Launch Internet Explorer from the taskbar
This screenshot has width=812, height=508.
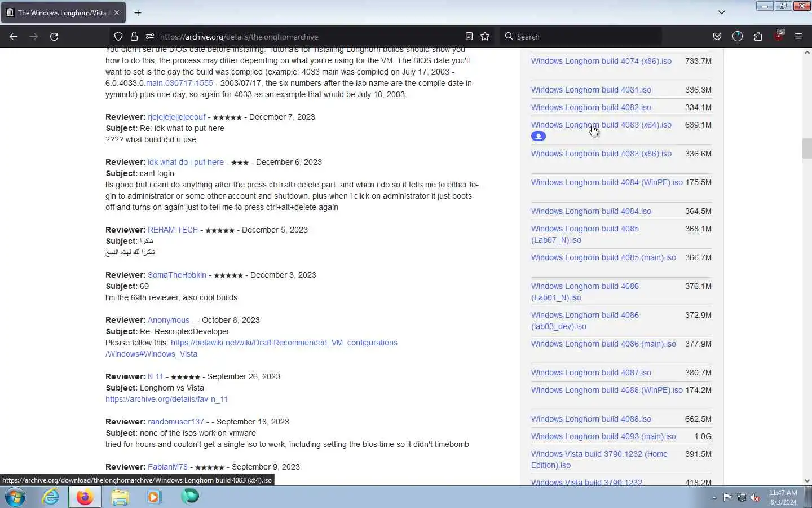[x=51, y=497]
